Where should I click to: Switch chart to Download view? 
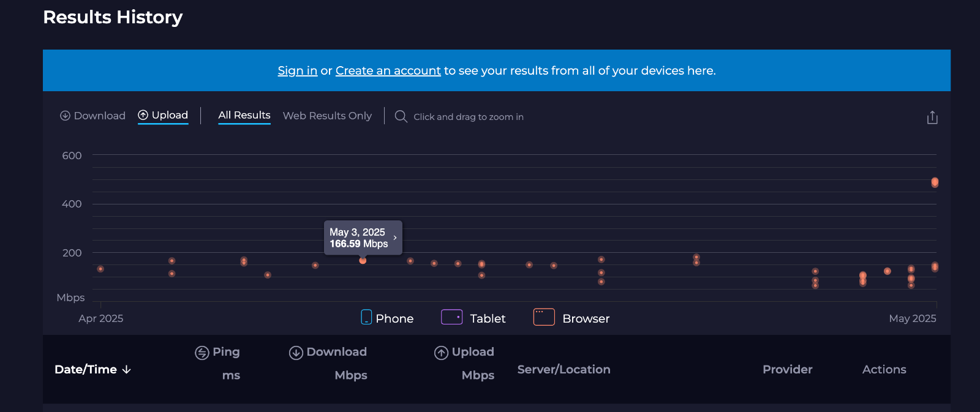(92, 116)
